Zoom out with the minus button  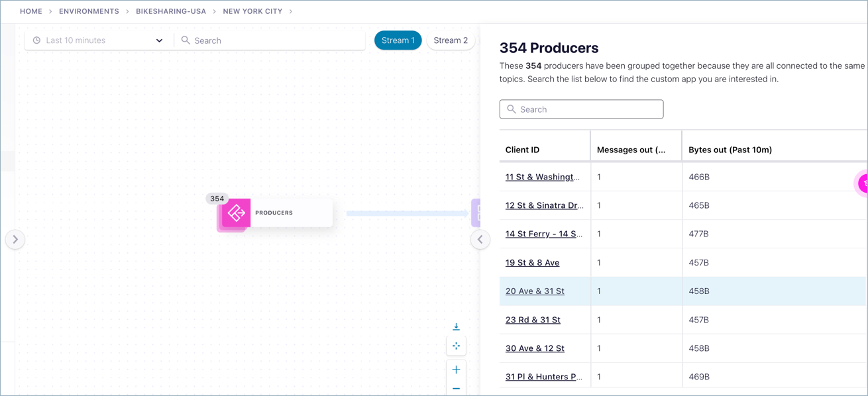click(x=456, y=388)
